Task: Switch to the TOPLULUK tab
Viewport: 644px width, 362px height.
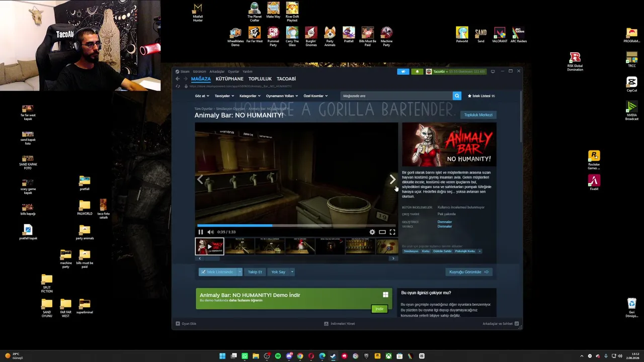Action: (260, 79)
